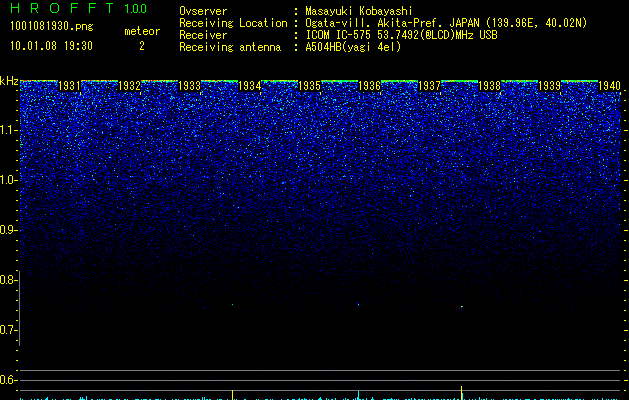Click the 1938 time marker
Viewport: 629px width, 400px height.
(489, 86)
